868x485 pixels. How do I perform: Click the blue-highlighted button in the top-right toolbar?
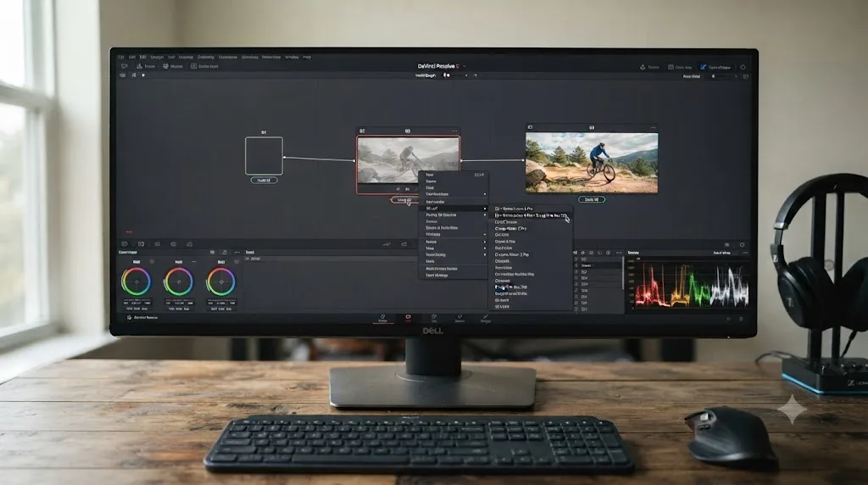(x=715, y=67)
